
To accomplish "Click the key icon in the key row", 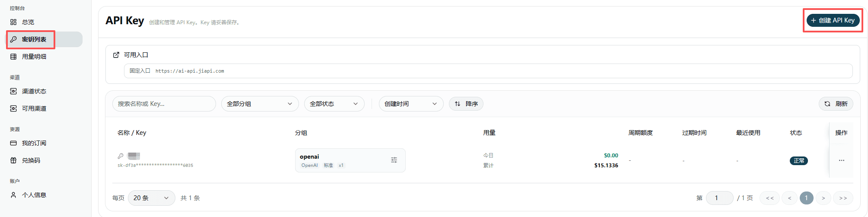I will [x=121, y=156].
